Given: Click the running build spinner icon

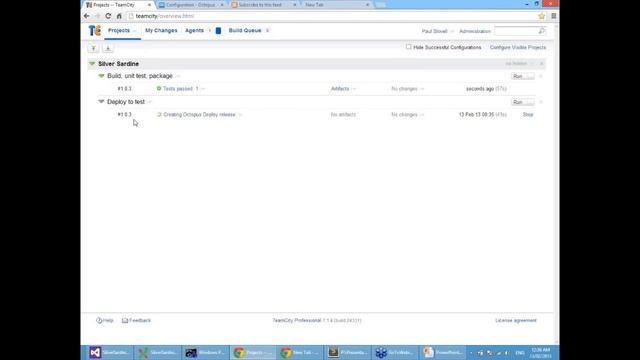Looking at the screenshot, I should (x=159, y=115).
